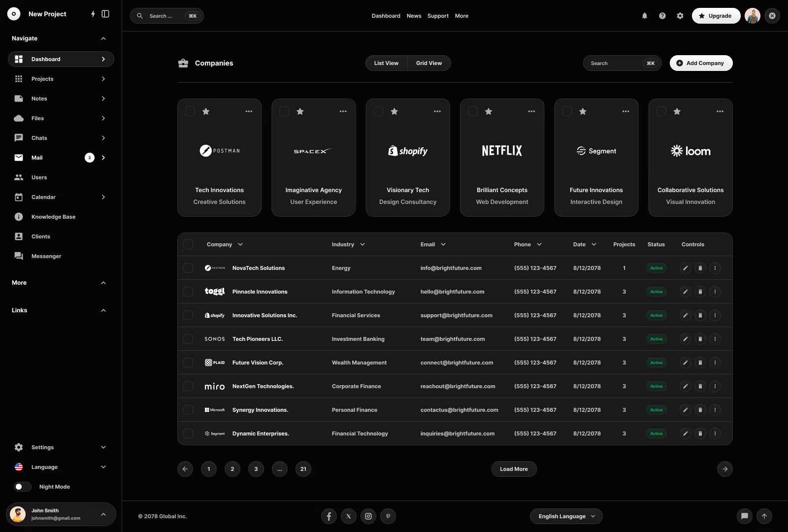Image resolution: width=788 pixels, height=532 pixels.
Task: Edit the Dynamic Enterprises row
Action: 686,433
